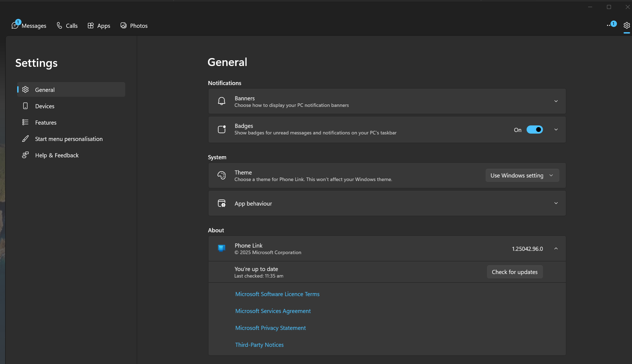Go to the Photos tab
Screen dimensions: 632x364
tap(134, 26)
